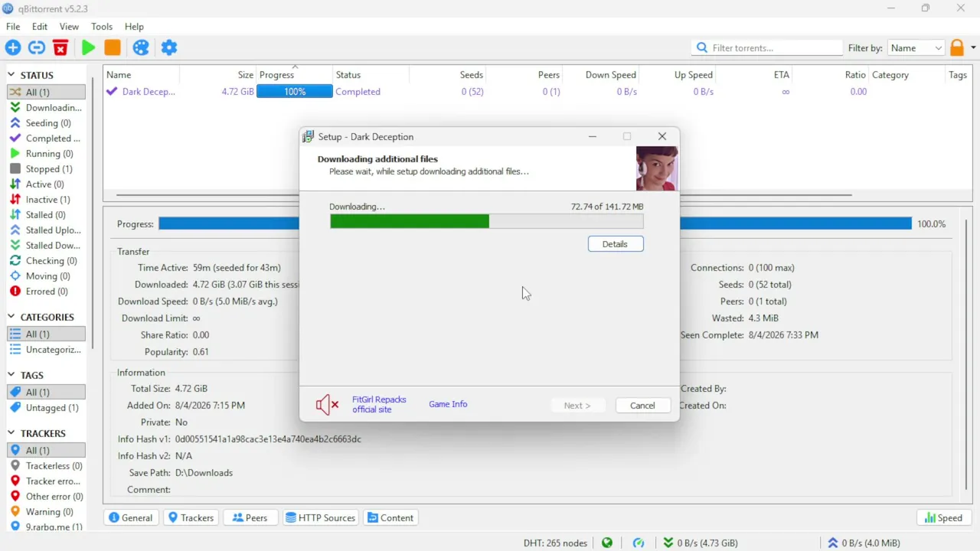The image size is (980, 551).
Task: Click the blue palette icon in the toolbar
Action: pyautogui.click(x=141, y=47)
